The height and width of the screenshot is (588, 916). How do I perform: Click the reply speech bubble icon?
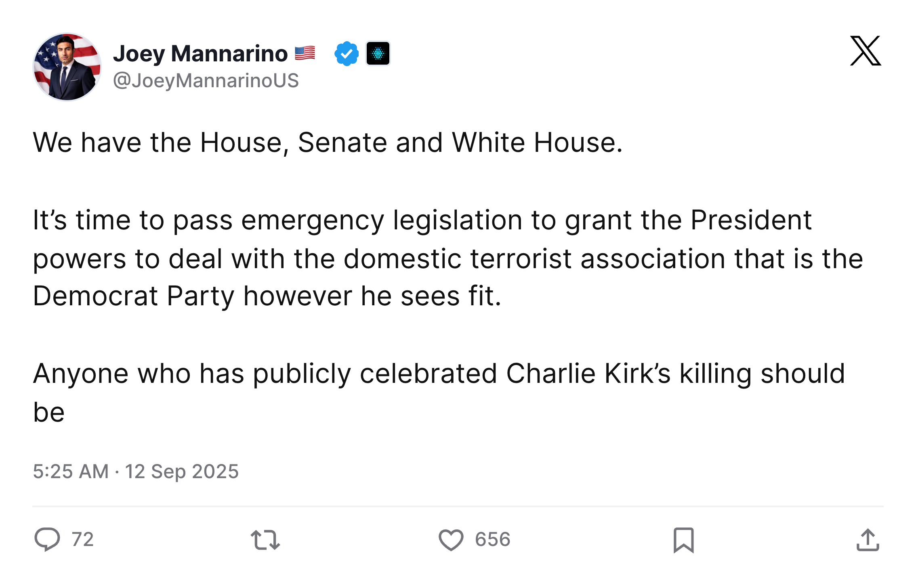click(x=47, y=540)
